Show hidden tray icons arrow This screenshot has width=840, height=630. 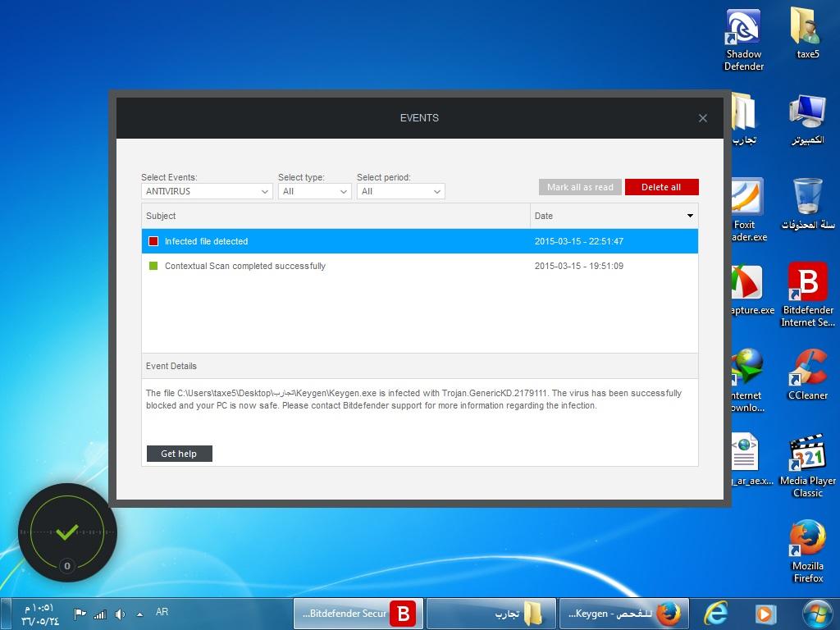pyautogui.click(x=139, y=614)
